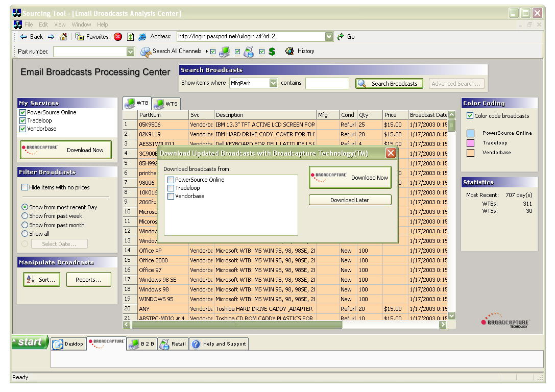Open the Desktop taskbar tab
The height and width of the screenshot is (392, 555).
click(x=68, y=344)
